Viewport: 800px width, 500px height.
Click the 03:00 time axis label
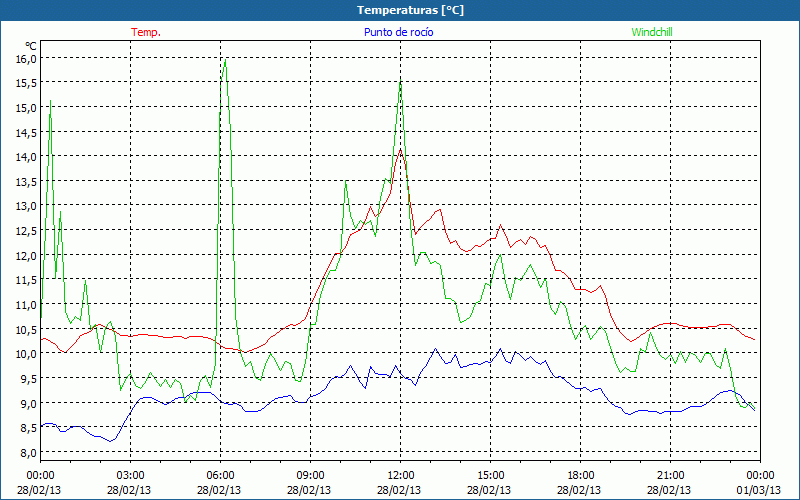pos(129,475)
